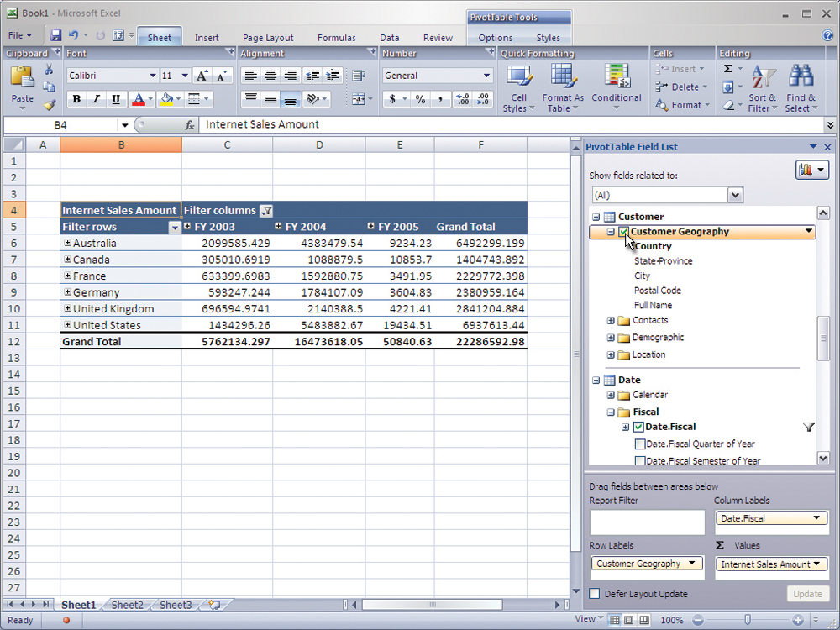The height and width of the screenshot is (630, 840).
Task: Check Date.Fiscal Semester of Year checkbox
Action: coord(639,460)
